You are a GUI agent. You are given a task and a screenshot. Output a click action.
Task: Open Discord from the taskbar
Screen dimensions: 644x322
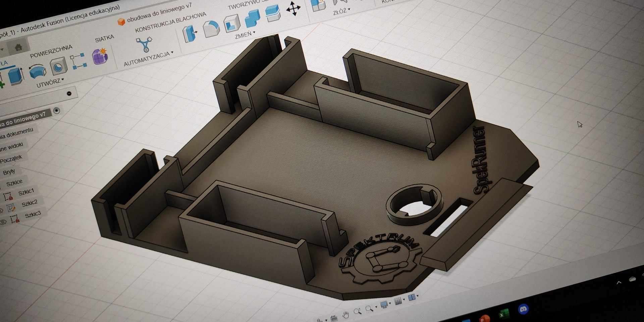click(523, 309)
